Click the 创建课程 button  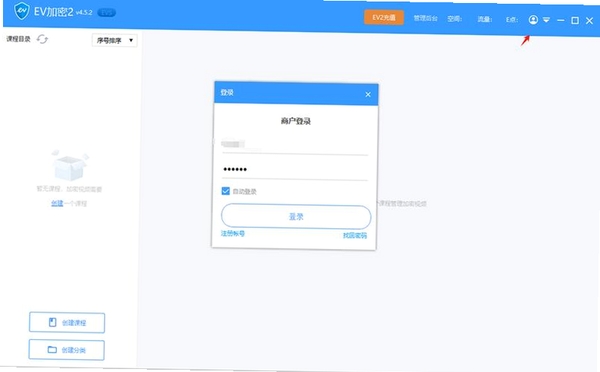67,323
